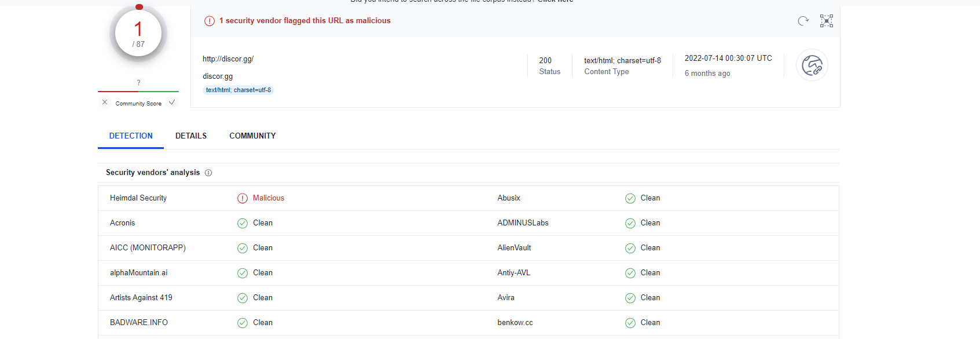Click Security vendors' analysis heading

[x=153, y=173]
